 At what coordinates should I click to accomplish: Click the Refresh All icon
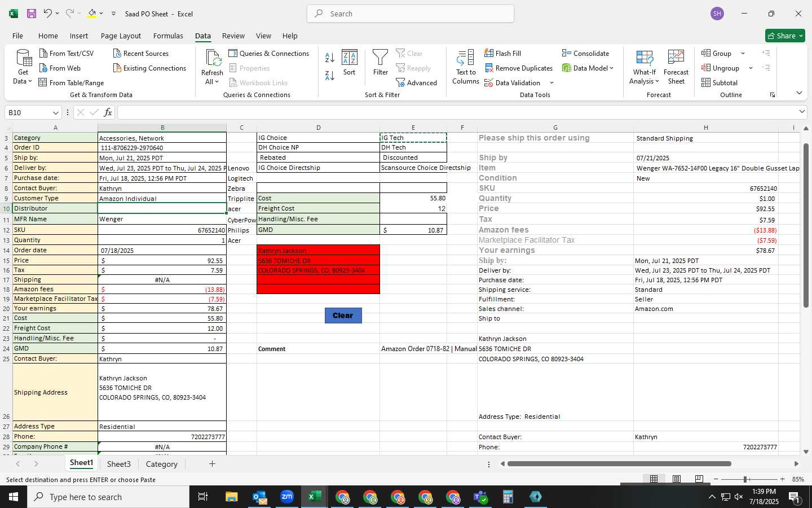pos(213,58)
